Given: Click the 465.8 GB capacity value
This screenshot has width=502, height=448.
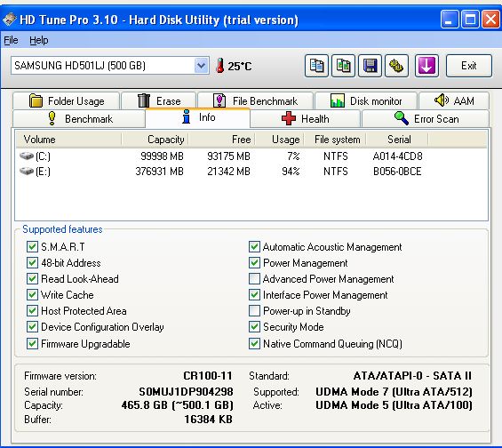Looking at the screenshot, I should click(x=177, y=405).
